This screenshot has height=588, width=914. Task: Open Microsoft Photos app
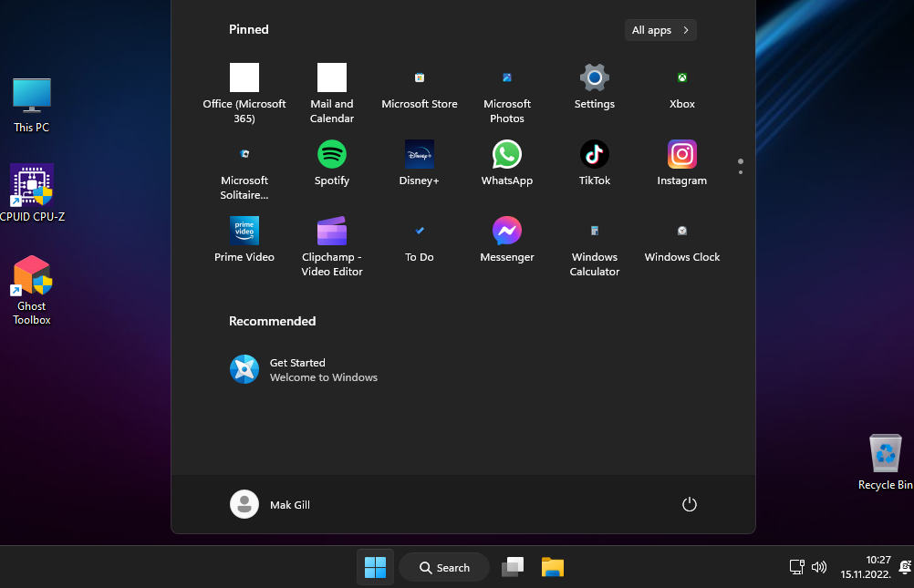(506, 93)
